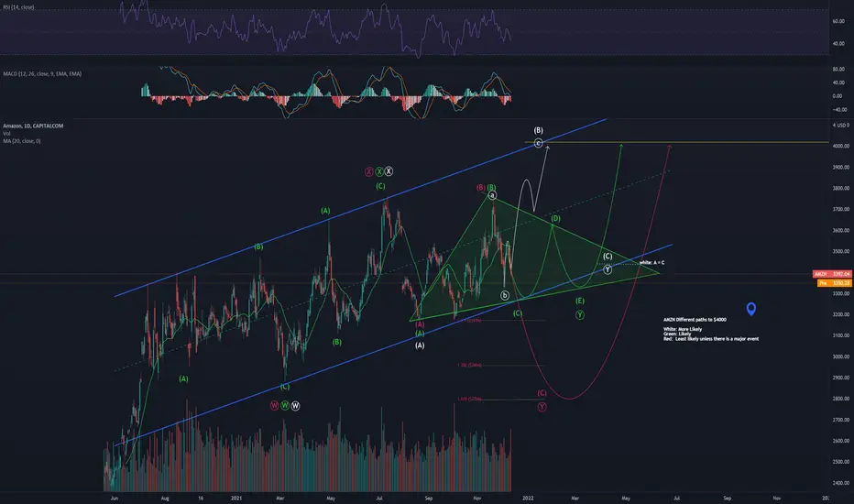Click the red (A) label at triangle start
Viewport: 854px width, 504px height.
coord(420,324)
